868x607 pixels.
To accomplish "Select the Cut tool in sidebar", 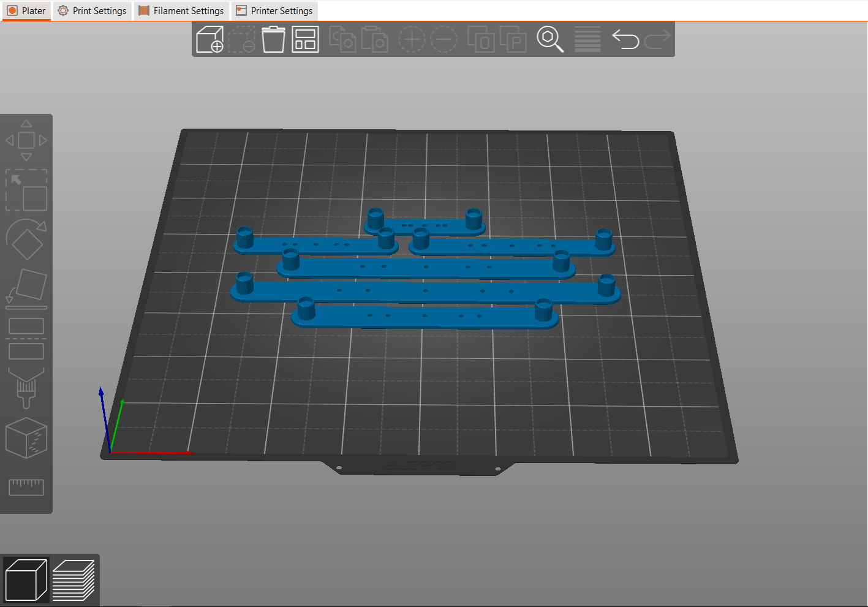I will point(26,339).
